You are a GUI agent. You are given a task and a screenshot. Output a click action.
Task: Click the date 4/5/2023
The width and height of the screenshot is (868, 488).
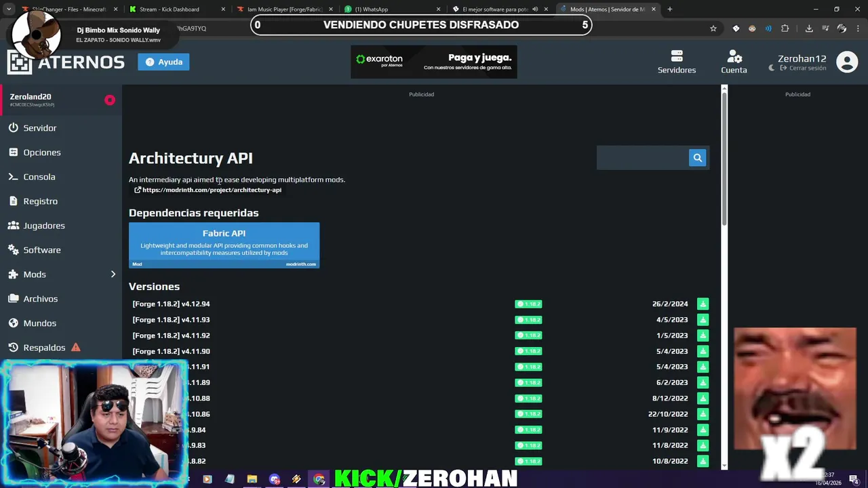click(x=672, y=320)
